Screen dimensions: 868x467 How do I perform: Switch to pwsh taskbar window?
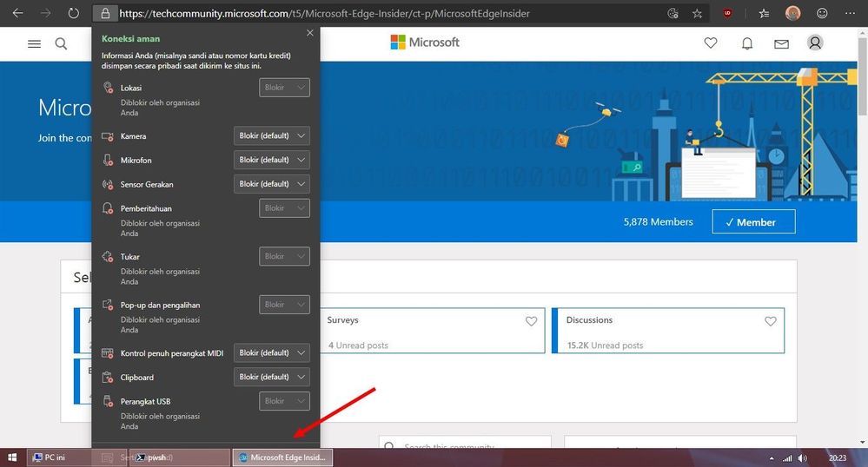(179, 457)
